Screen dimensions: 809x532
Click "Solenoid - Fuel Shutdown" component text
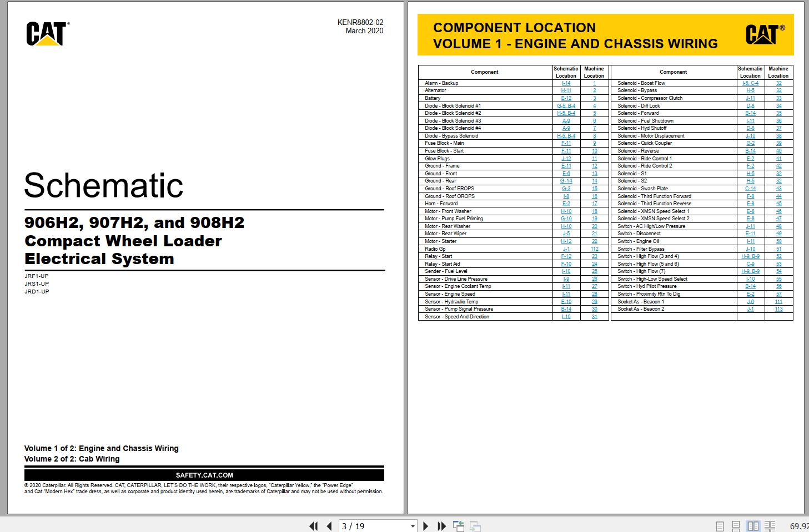point(645,121)
